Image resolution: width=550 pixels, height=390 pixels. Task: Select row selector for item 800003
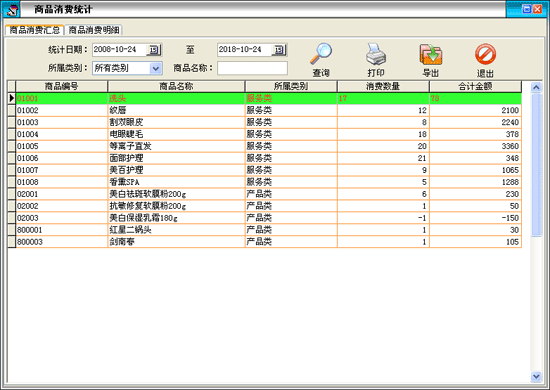click(x=12, y=242)
